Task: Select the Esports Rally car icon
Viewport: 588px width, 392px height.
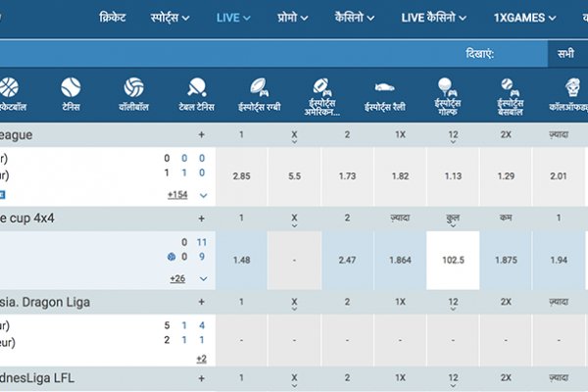Action: (384, 86)
